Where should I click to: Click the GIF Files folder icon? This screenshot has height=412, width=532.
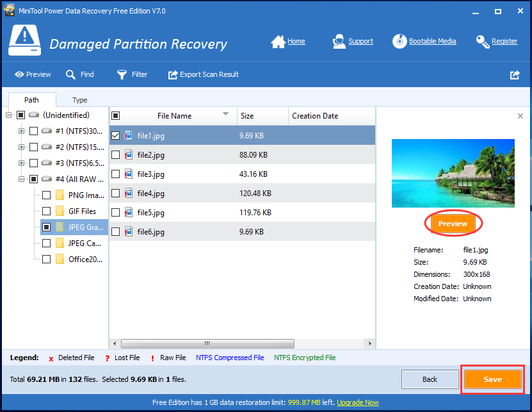tap(60, 211)
